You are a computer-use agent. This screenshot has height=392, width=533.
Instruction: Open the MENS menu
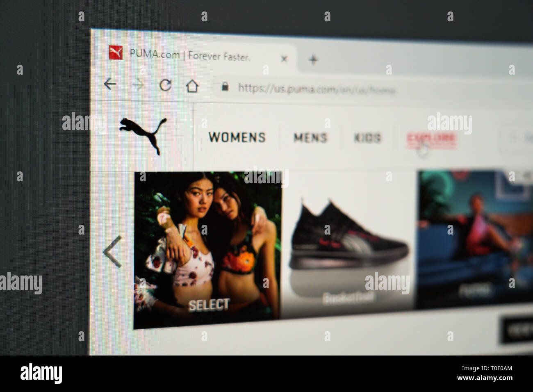point(310,138)
